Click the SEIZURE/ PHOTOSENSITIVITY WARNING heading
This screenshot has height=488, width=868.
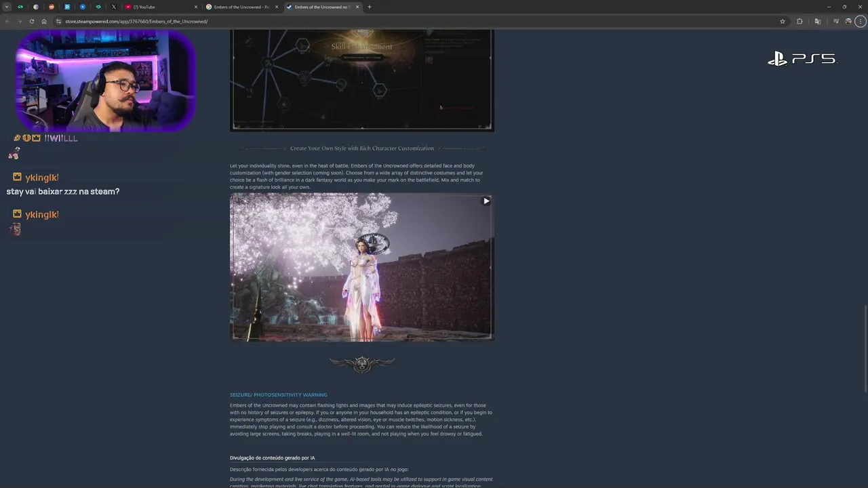pos(278,394)
